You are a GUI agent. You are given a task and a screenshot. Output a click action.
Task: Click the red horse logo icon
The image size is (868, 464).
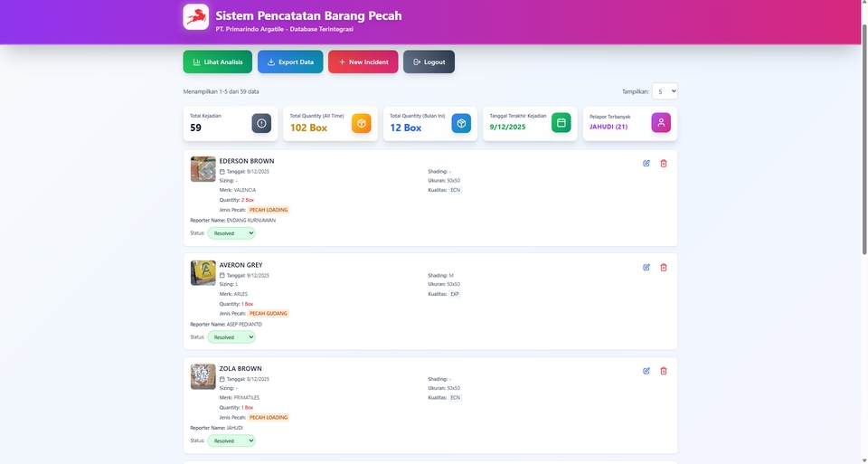(195, 17)
